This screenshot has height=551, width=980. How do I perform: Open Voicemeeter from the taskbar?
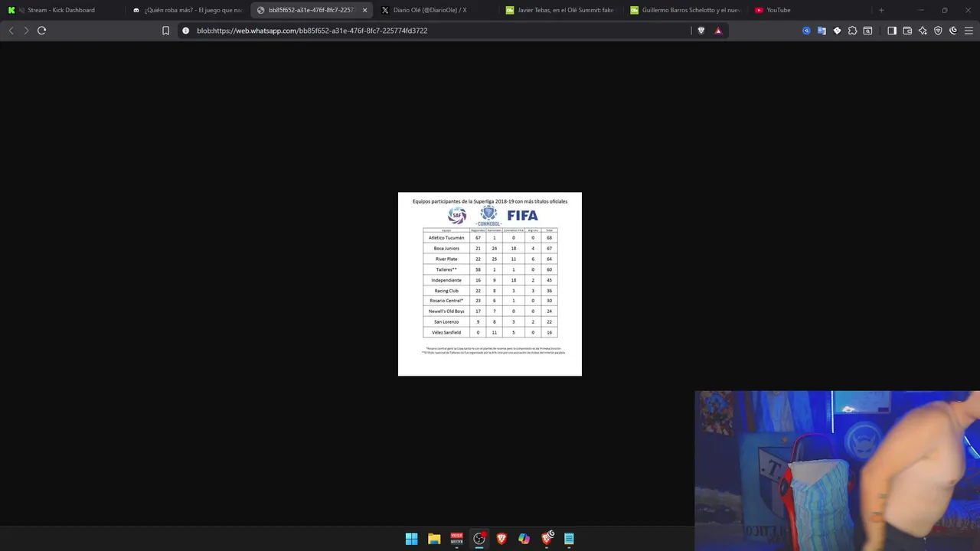point(456,539)
